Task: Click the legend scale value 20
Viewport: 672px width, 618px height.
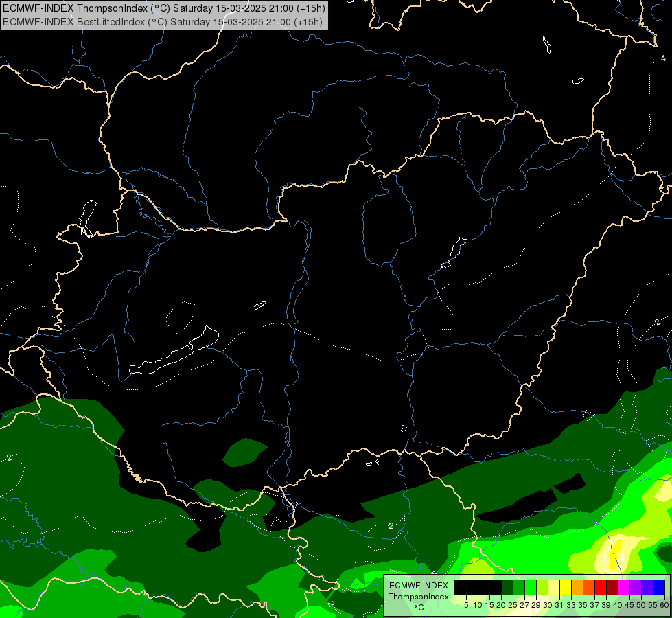Action: [501, 605]
